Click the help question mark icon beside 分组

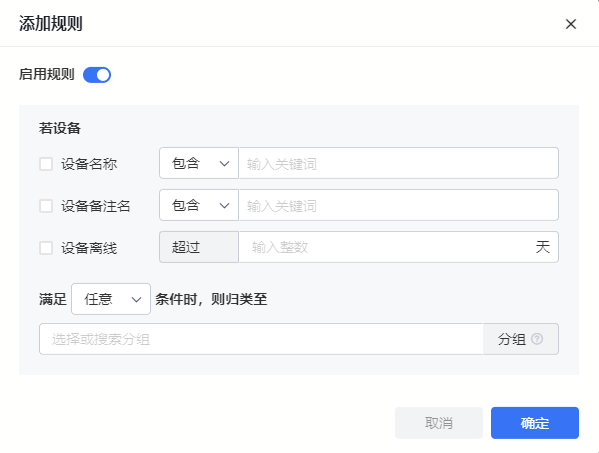537,339
